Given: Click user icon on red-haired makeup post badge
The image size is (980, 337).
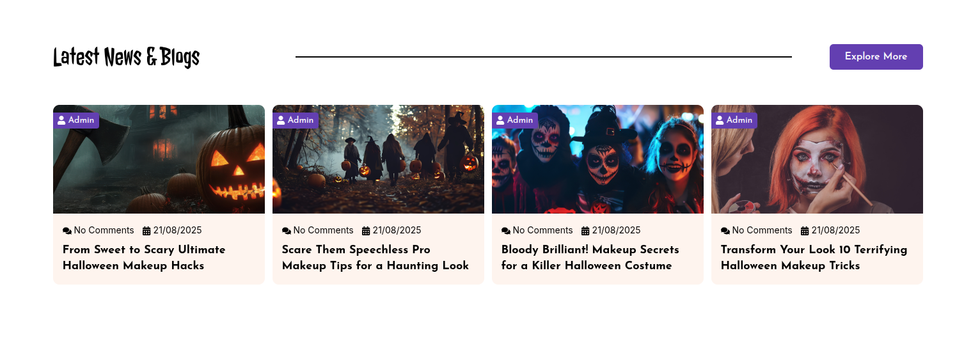Looking at the screenshot, I should [720, 120].
